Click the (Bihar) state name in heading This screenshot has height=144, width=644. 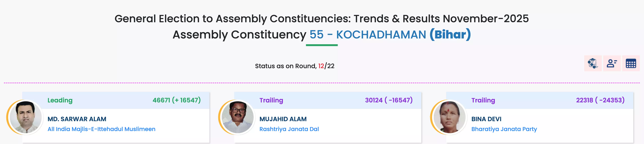coord(450,35)
